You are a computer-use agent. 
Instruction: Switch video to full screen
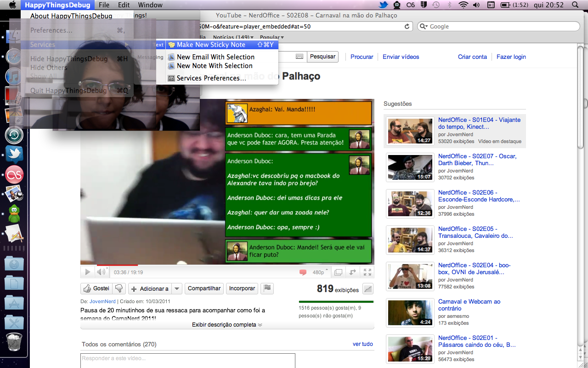pyautogui.click(x=367, y=272)
